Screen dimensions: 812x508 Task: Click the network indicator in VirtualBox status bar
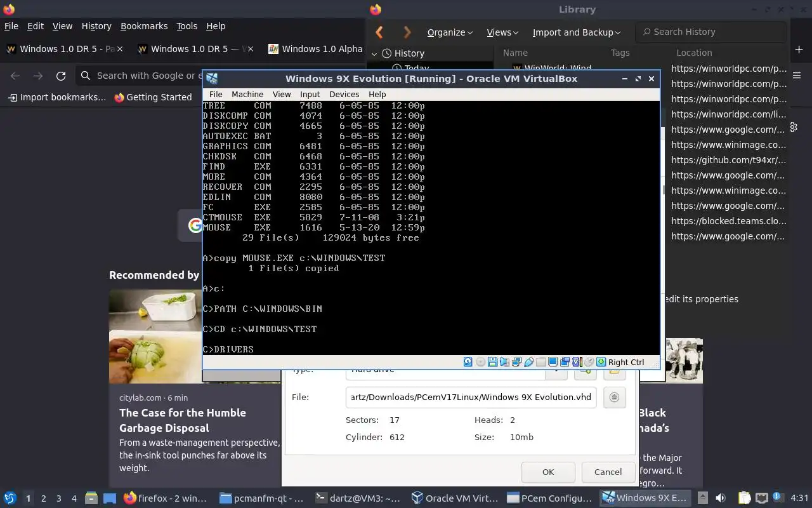click(516, 362)
